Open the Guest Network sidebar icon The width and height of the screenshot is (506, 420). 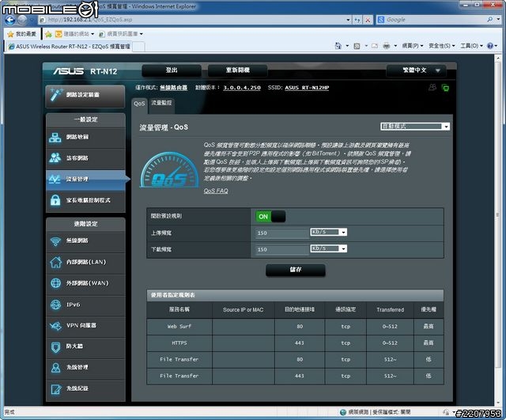click(55, 158)
